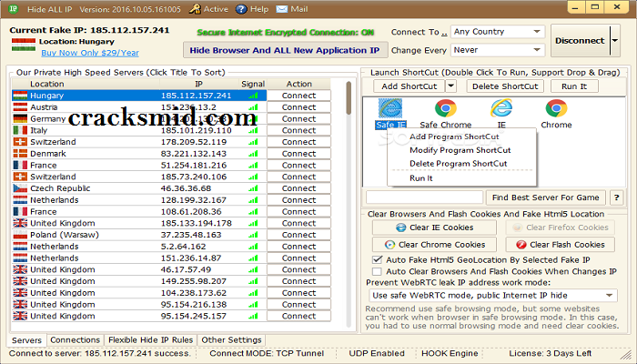
Task: Click UDP Enabled status bar text
Action: 377,353
